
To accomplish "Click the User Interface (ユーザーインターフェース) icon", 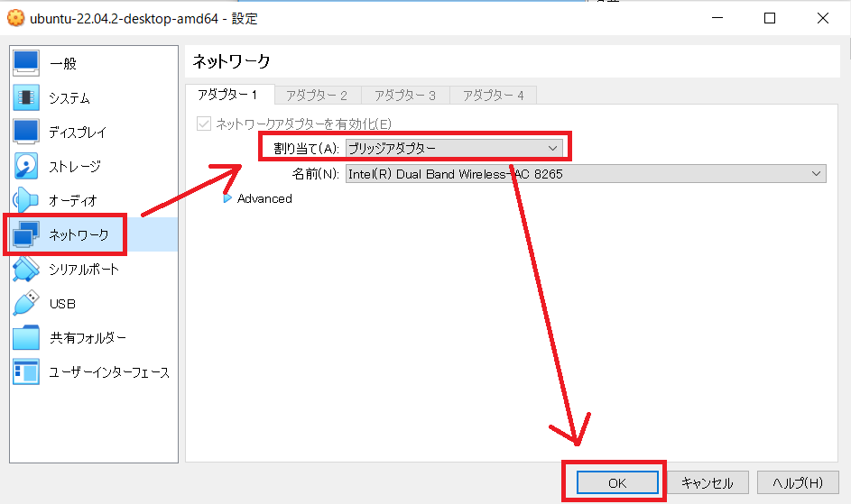I will click(26, 371).
